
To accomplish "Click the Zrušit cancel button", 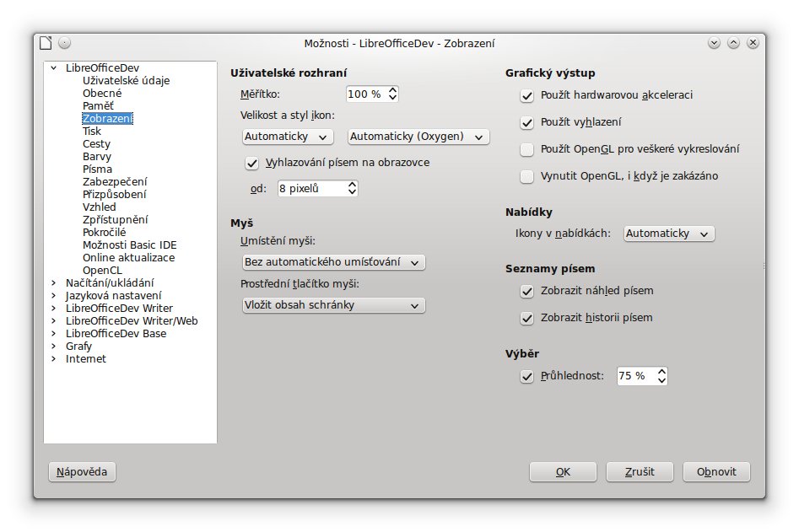I will click(x=640, y=472).
